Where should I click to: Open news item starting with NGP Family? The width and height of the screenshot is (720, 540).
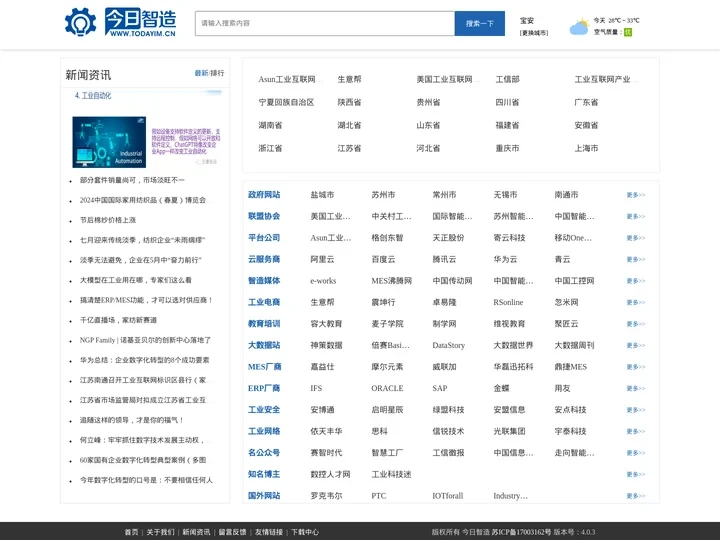[x=145, y=340]
